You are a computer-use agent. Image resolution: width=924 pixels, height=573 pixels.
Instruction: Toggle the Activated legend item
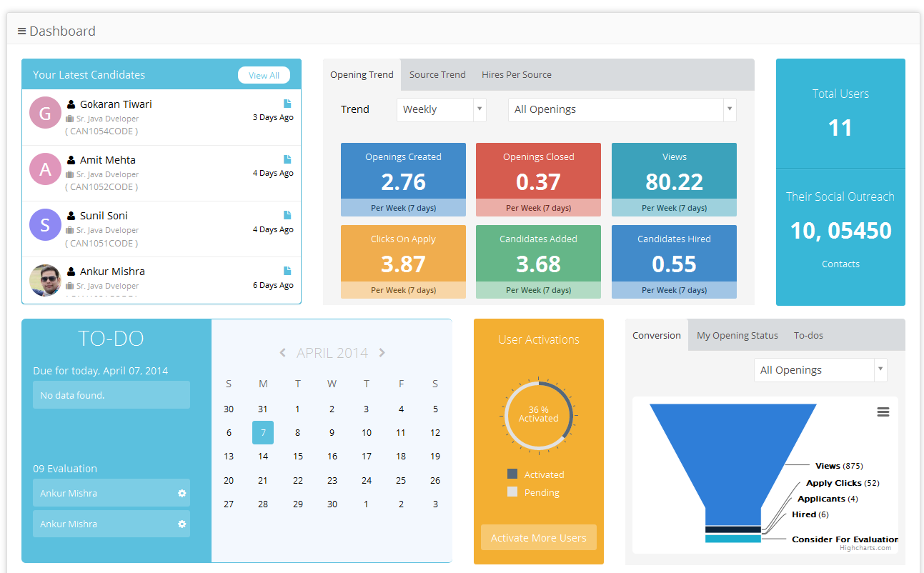click(x=536, y=474)
